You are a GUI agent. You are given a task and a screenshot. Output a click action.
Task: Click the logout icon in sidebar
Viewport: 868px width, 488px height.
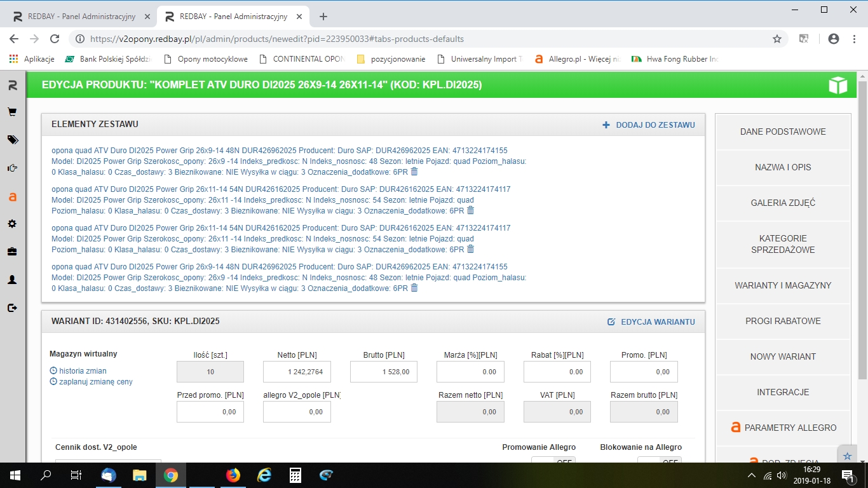12,308
